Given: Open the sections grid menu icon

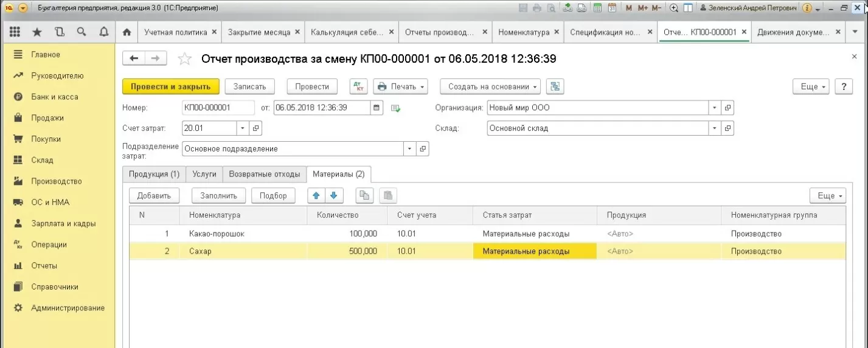Looking at the screenshot, I should (x=15, y=32).
